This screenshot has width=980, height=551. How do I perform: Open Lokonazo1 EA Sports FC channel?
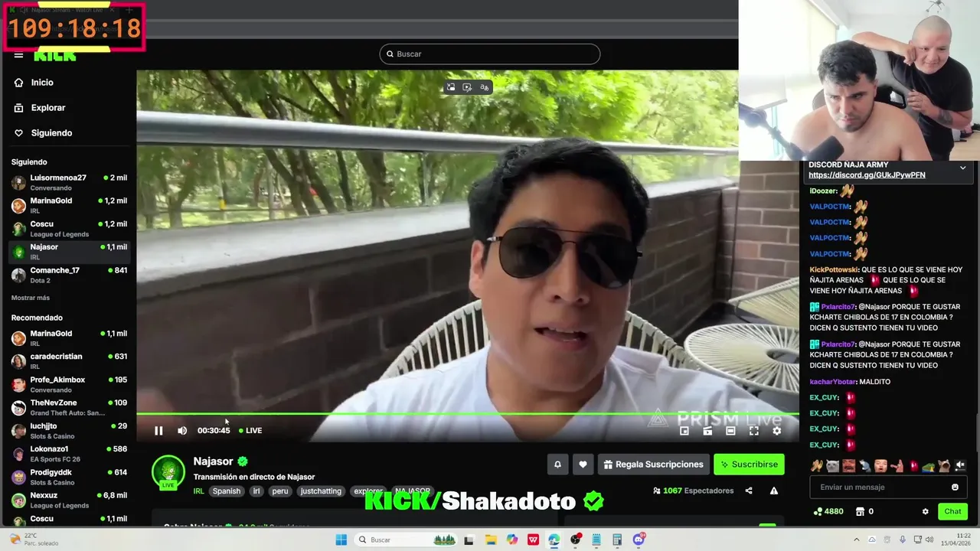click(x=69, y=453)
